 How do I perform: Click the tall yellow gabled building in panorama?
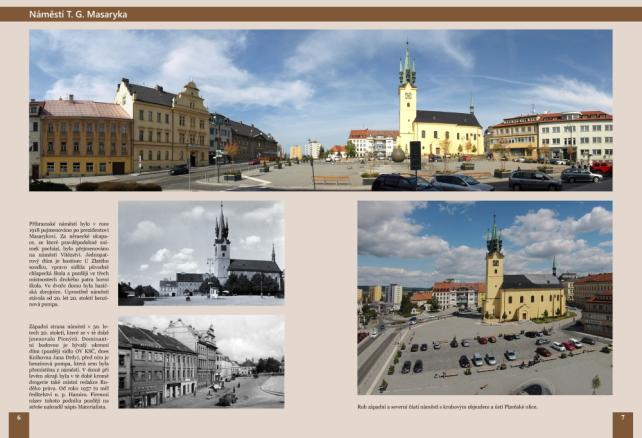(191, 122)
